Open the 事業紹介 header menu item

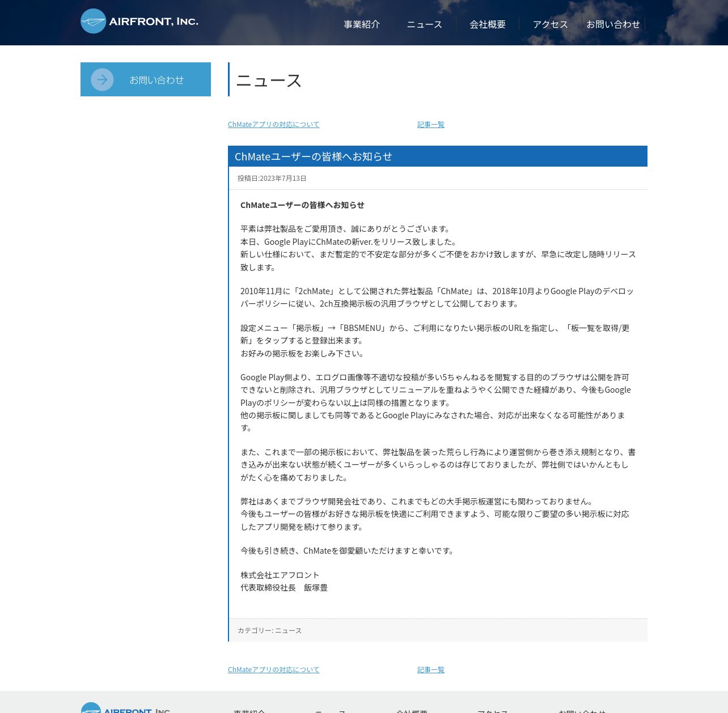coord(362,24)
